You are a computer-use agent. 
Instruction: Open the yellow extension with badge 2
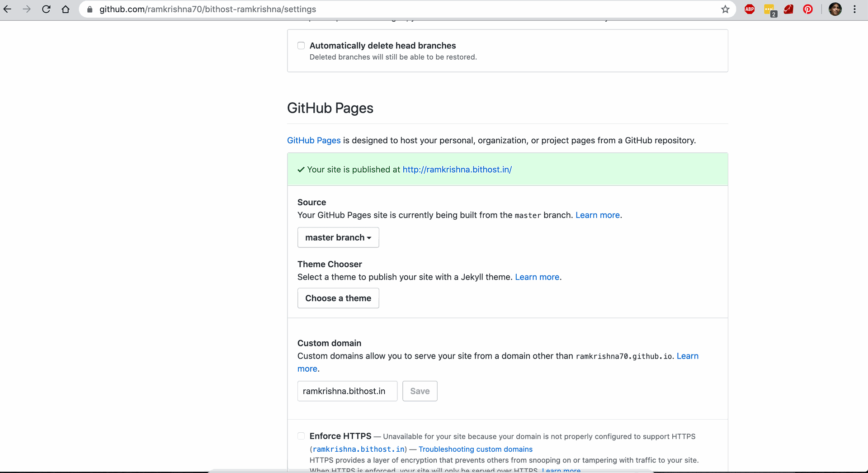(x=769, y=9)
